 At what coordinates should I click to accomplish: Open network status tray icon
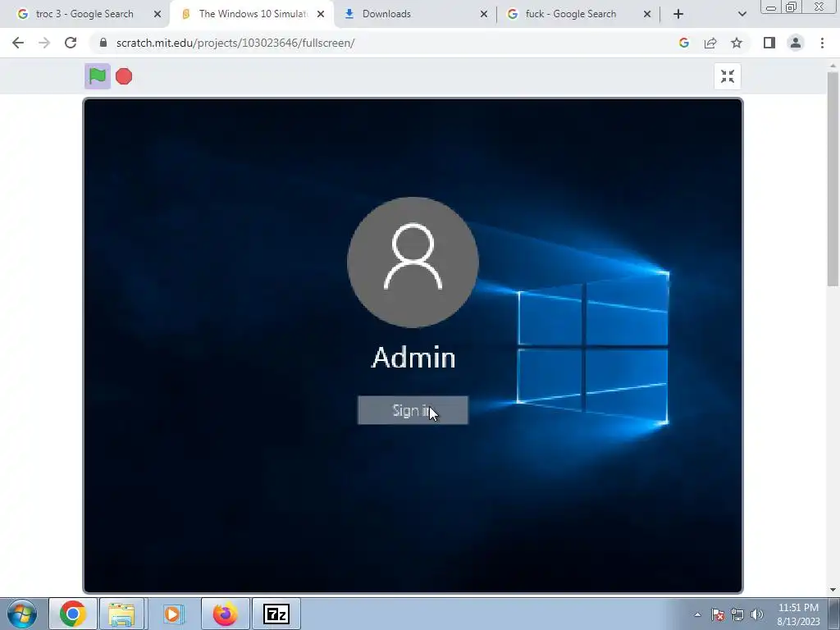737,614
